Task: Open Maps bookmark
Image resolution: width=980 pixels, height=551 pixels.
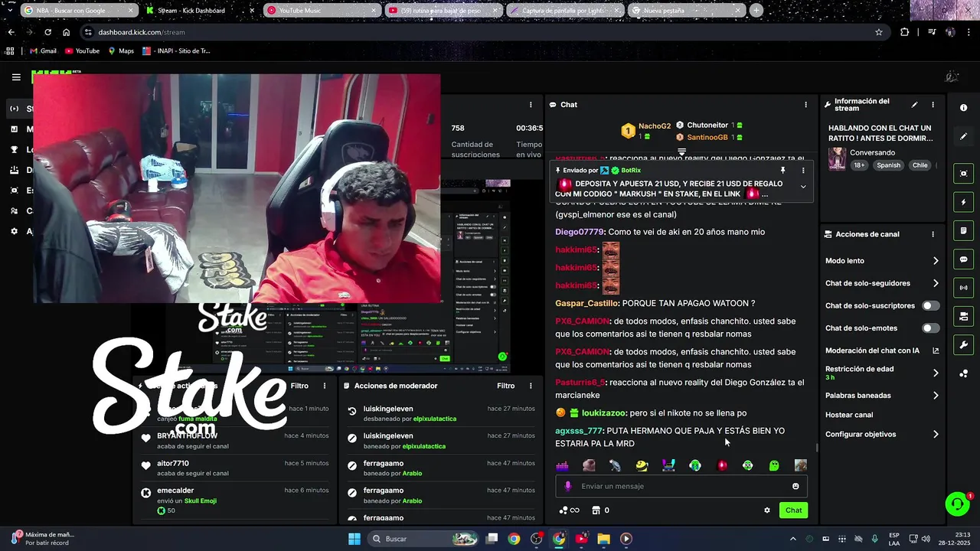Action: pos(121,51)
